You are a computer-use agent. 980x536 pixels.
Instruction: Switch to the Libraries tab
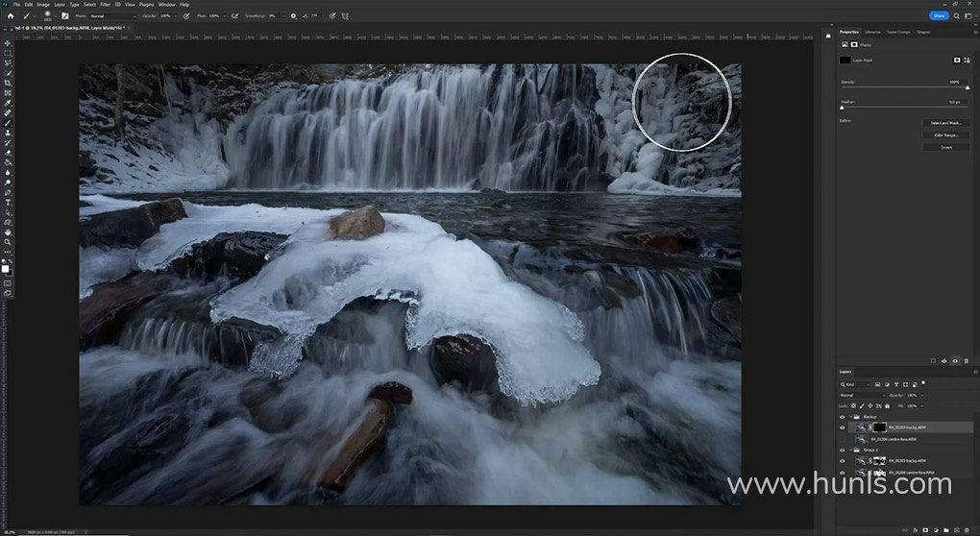(872, 32)
